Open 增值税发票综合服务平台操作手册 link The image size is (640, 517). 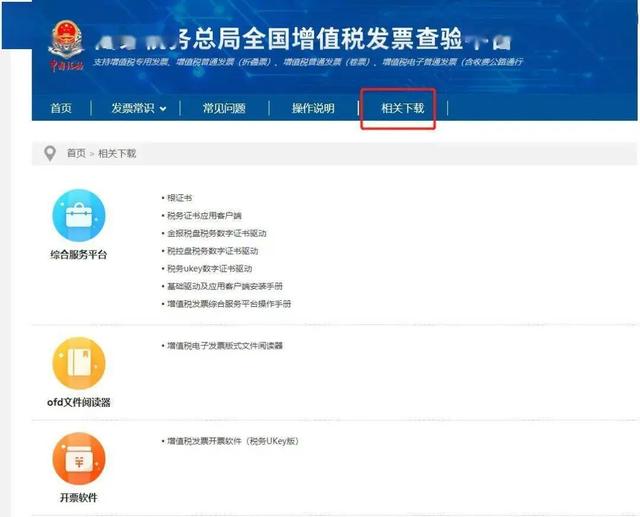click(x=229, y=304)
